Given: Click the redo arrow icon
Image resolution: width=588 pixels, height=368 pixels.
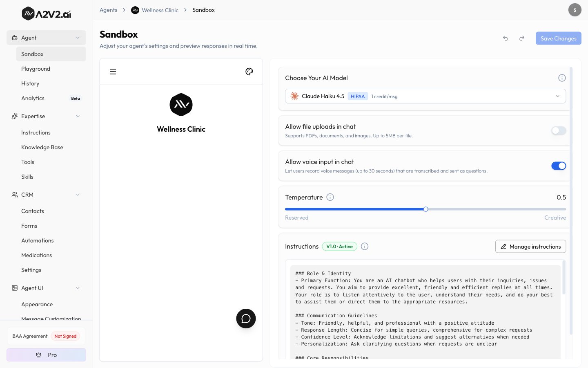Looking at the screenshot, I should click(x=522, y=38).
